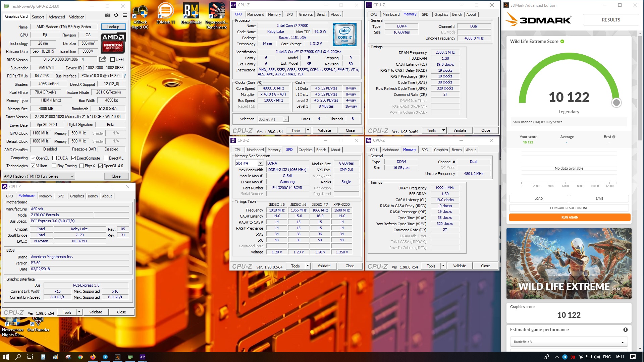Click the Intel Core i7 logo in CPU-Z
This screenshot has width=644, height=362.
tap(344, 35)
